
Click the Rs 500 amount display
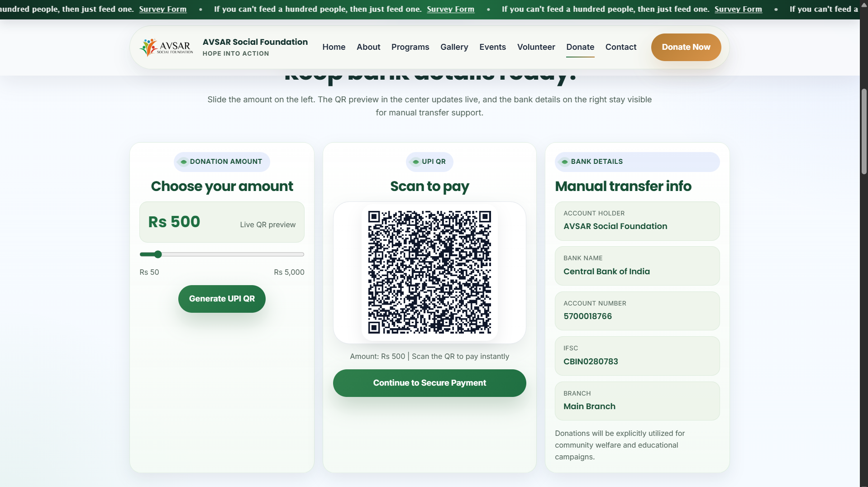tap(174, 222)
